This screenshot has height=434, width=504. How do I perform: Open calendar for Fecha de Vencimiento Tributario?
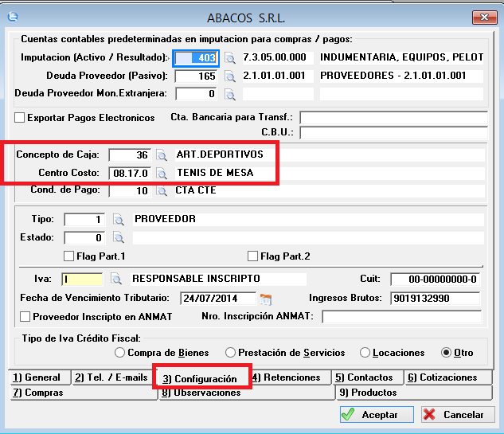[x=266, y=299]
